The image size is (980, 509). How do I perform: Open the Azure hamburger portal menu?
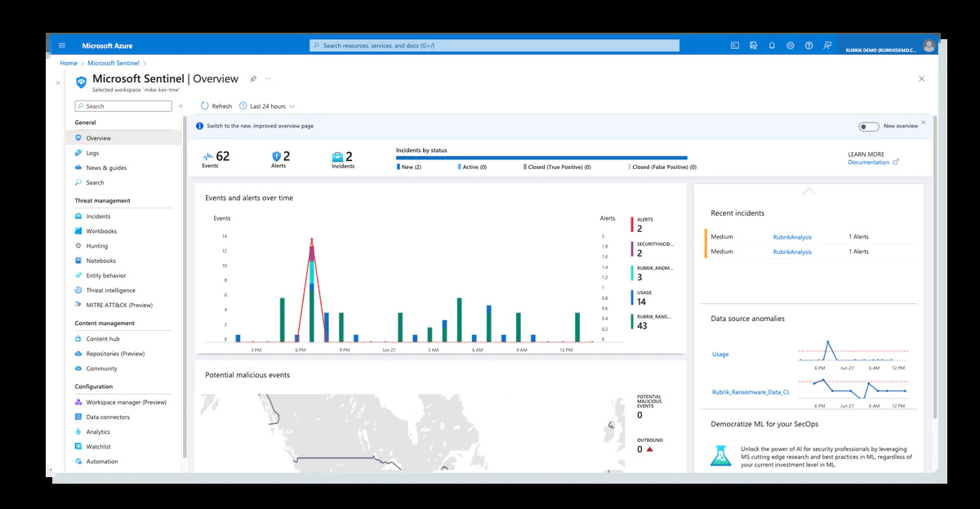click(x=62, y=46)
